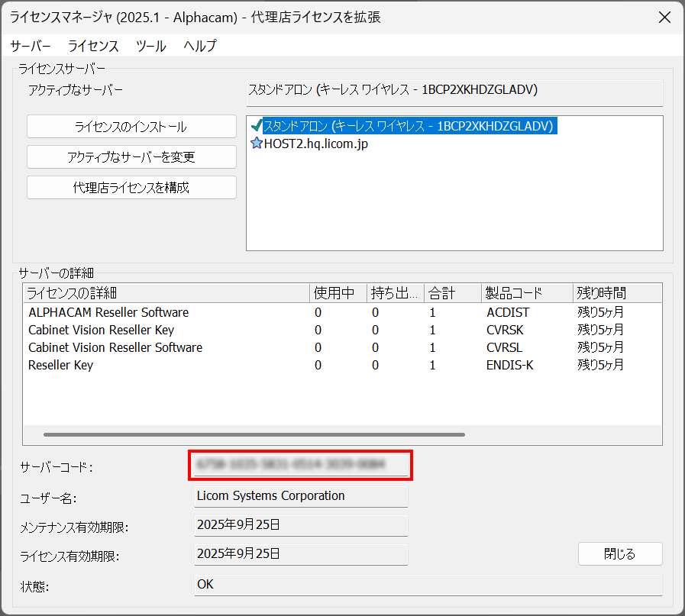Click the 残り時間 column header
This screenshot has width=685, height=616.
coord(617,293)
